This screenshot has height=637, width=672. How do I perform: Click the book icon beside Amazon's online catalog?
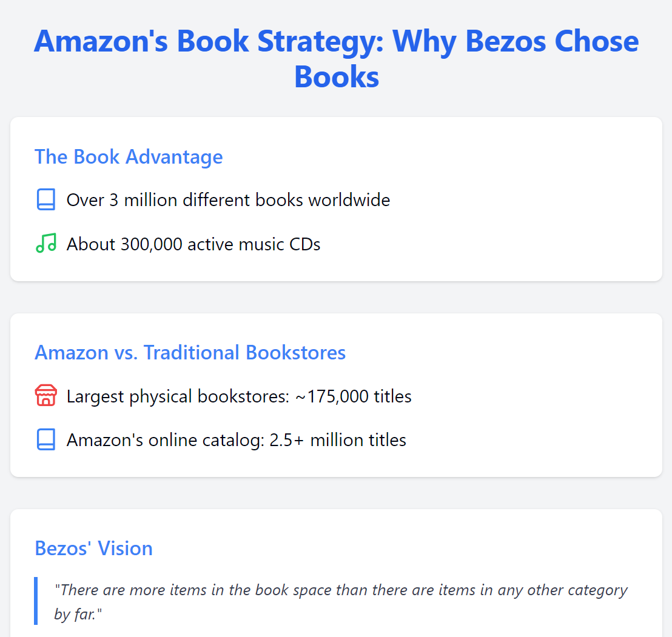tap(46, 440)
